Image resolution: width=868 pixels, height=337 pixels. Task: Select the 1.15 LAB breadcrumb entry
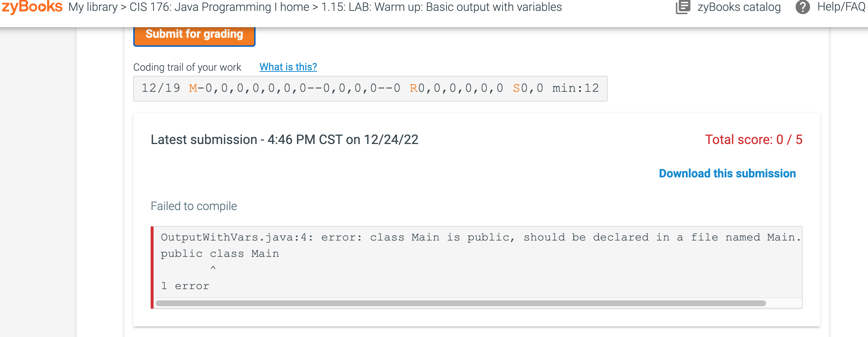point(441,7)
